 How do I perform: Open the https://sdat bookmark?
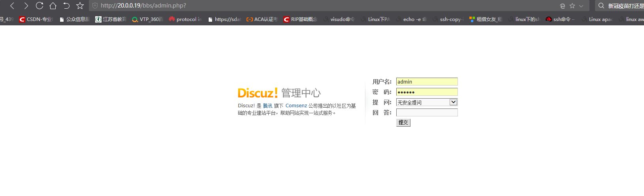click(224, 19)
